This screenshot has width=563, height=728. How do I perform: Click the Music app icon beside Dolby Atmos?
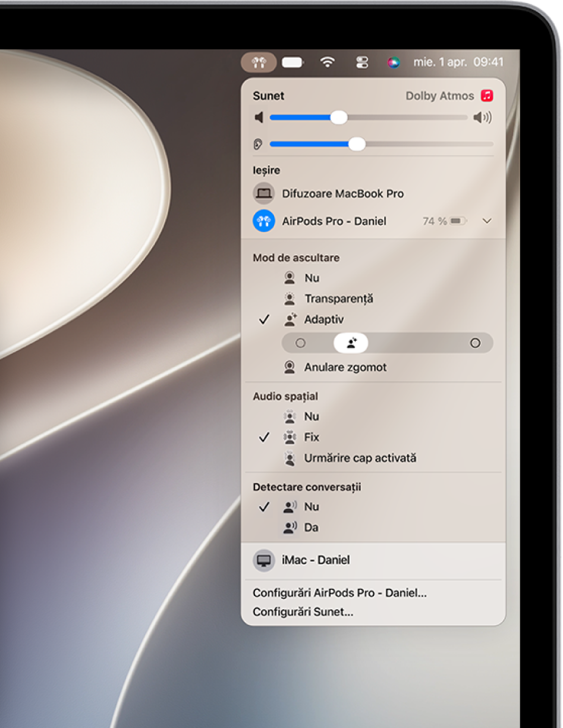(x=487, y=96)
